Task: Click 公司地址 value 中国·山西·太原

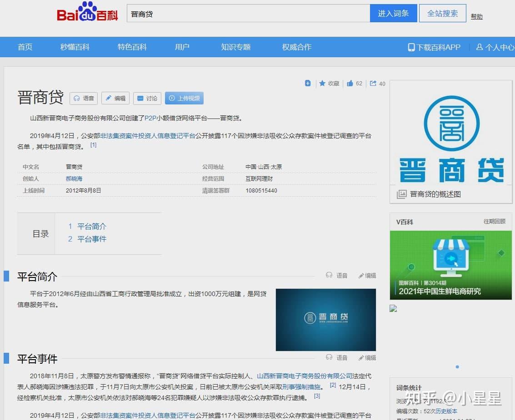Action: 264,167
